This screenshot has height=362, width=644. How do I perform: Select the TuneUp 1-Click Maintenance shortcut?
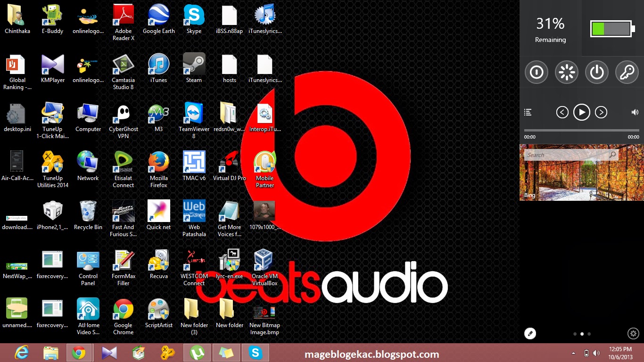pos(52,120)
